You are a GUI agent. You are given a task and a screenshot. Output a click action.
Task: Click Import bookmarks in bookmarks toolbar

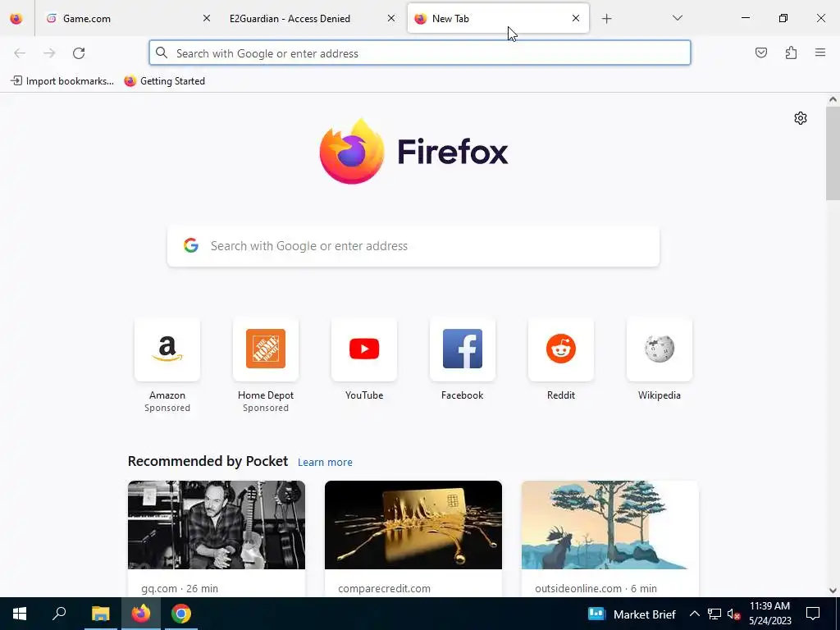62,81
